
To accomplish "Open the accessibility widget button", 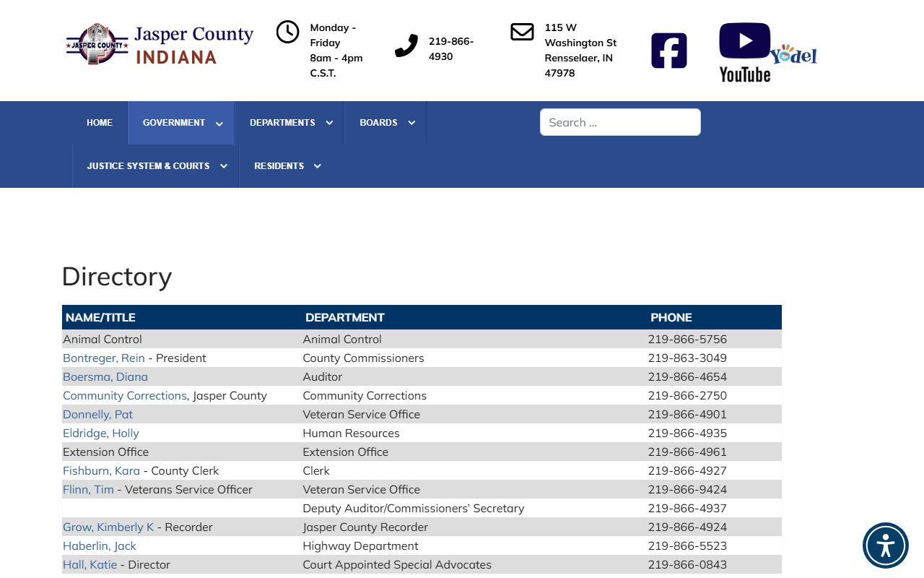I will (886, 545).
